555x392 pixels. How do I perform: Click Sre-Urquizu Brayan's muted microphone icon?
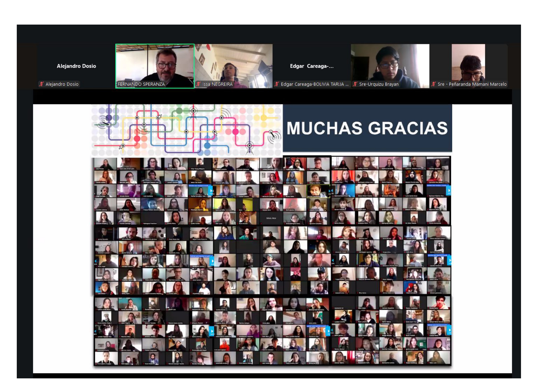point(355,84)
